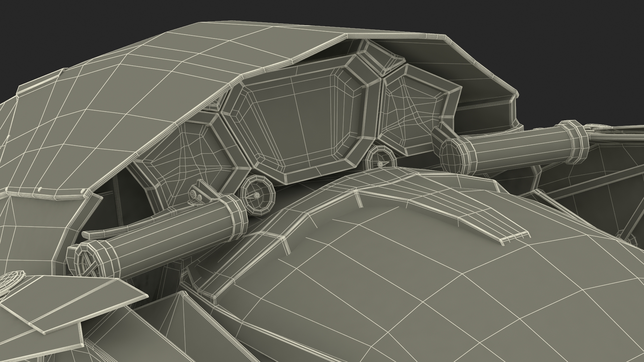Click the round gauge beside left handlebar collar

point(258,195)
